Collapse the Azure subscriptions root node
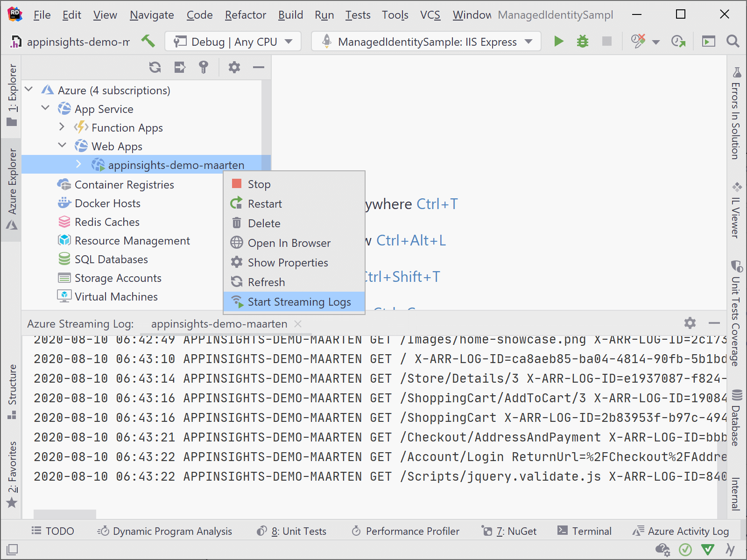Viewport: 747px width, 560px height. pos(29,89)
